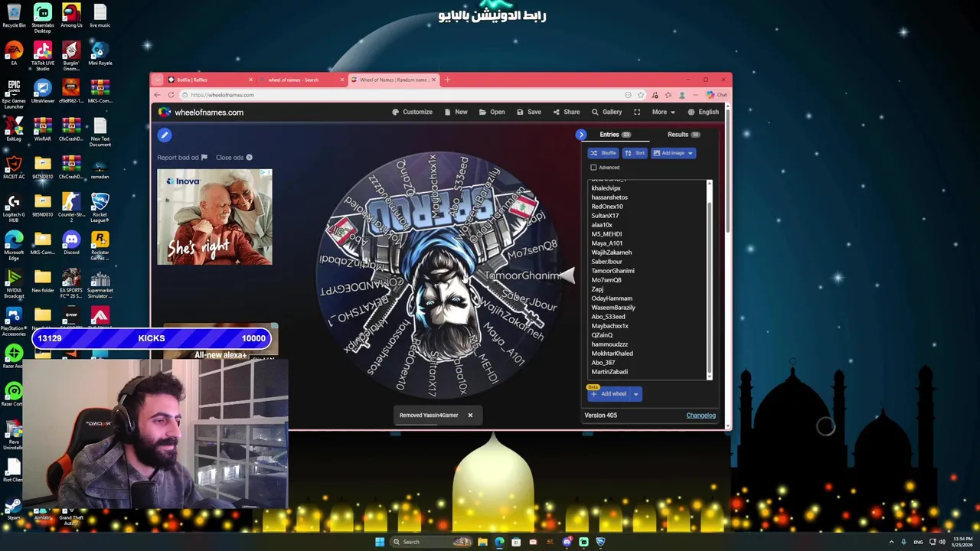Open the Inova advertisement image

pos(214,217)
